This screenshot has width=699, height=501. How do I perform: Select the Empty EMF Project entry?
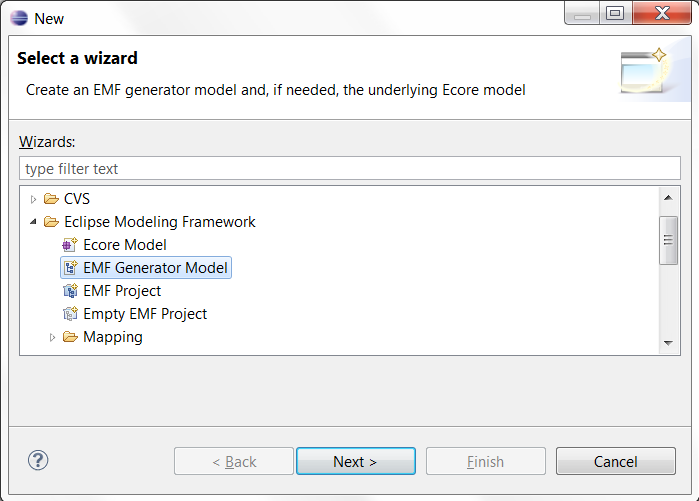(145, 314)
